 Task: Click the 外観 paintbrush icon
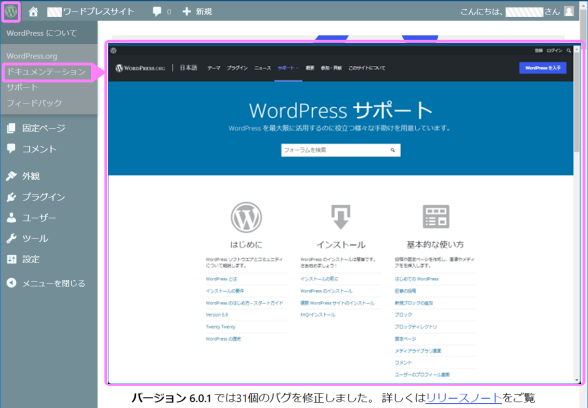[x=11, y=176]
